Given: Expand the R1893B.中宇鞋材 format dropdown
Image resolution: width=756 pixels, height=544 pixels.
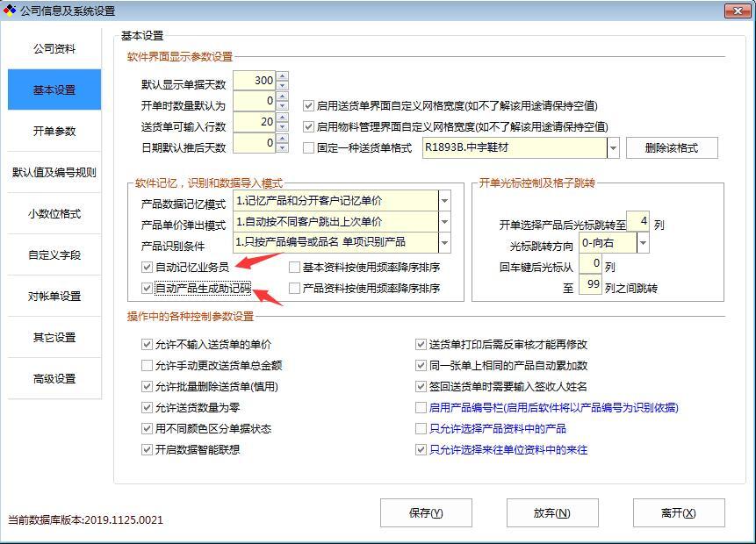Looking at the screenshot, I should pos(613,148).
